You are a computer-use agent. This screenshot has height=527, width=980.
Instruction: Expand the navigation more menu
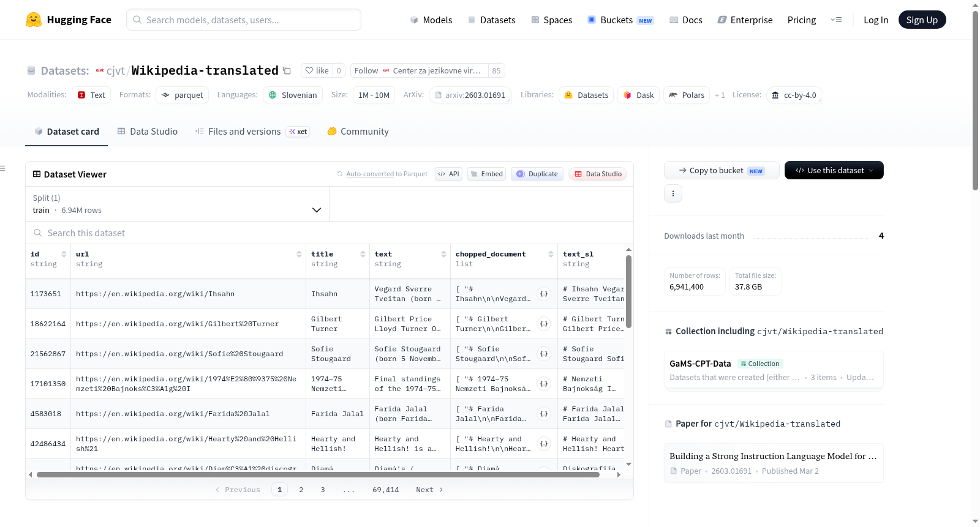[x=836, y=20]
